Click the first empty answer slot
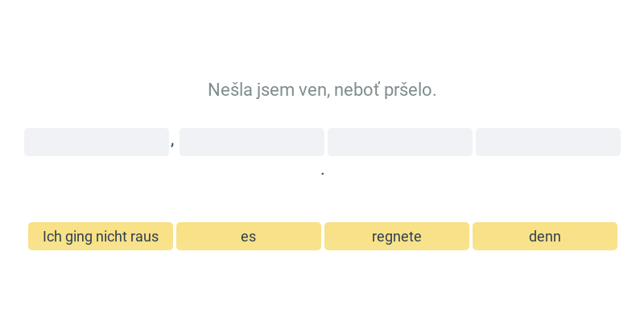644x322 pixels. point(97,142)
